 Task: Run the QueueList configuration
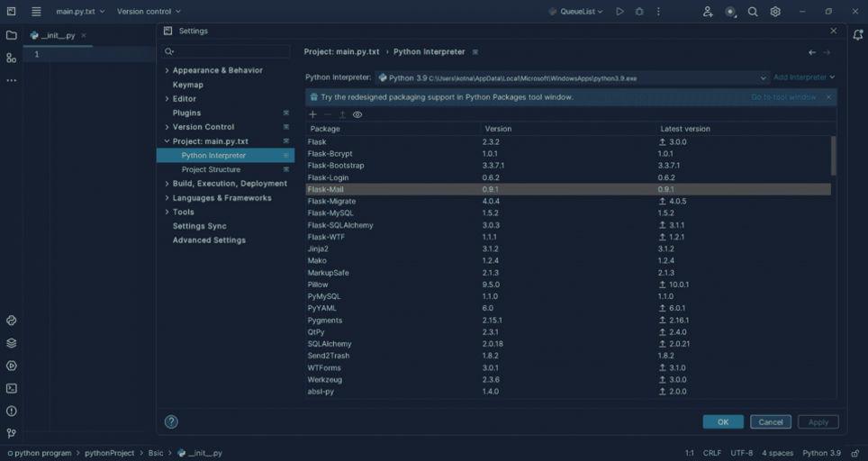pyautogui.click(x=619, y=11)
